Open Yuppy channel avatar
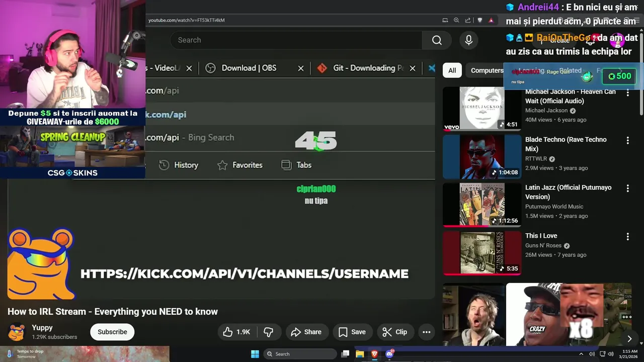644x362 pixels. tap(17, 332)
